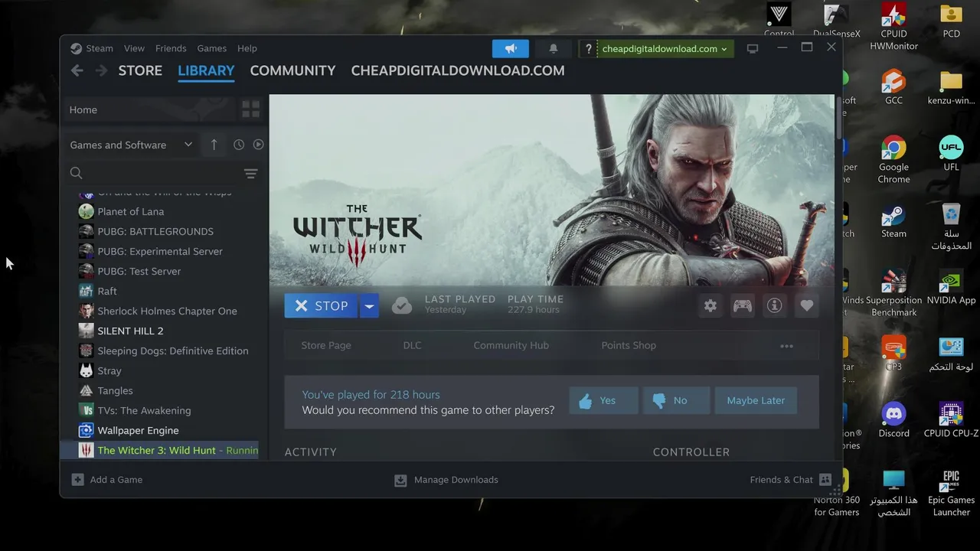980x551 pixels.
Task: Open the notifications bell
Action: [x=553, y=48]
